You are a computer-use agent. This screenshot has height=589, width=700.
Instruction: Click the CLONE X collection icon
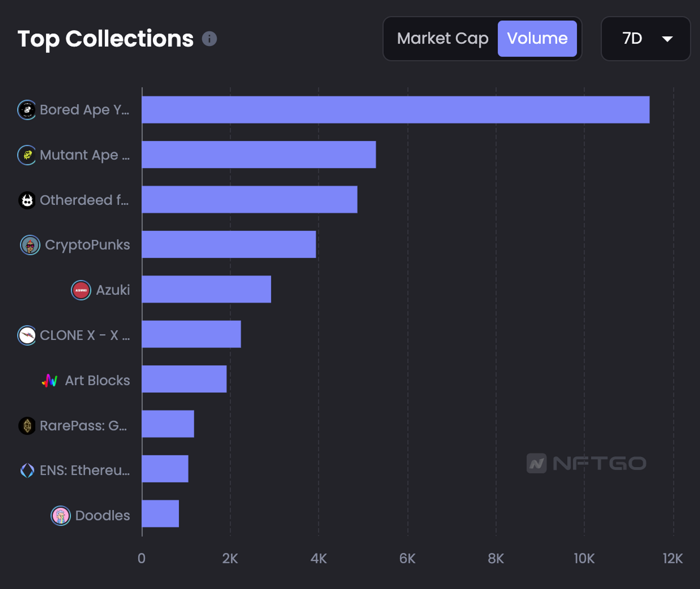tap(27, 336)
